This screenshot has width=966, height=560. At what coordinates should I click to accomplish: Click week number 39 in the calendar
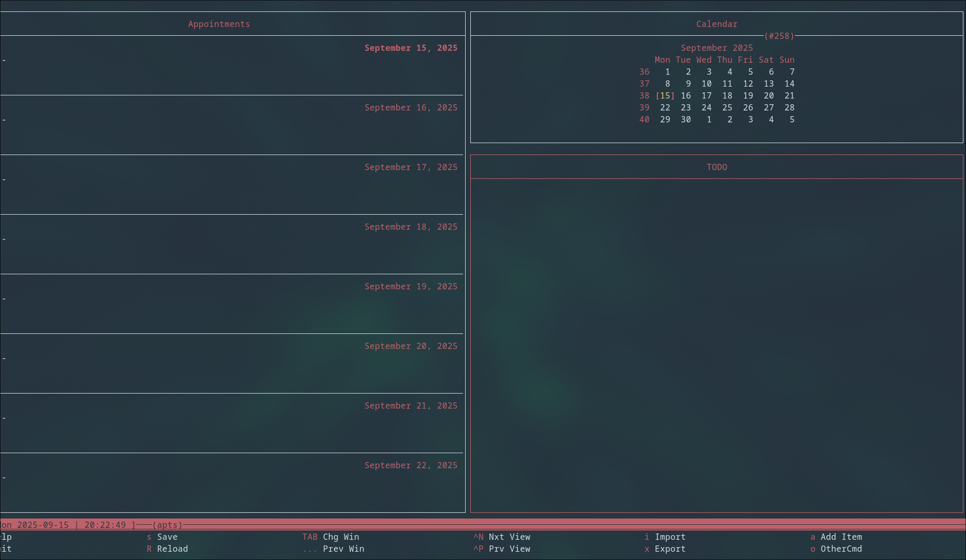644,108
